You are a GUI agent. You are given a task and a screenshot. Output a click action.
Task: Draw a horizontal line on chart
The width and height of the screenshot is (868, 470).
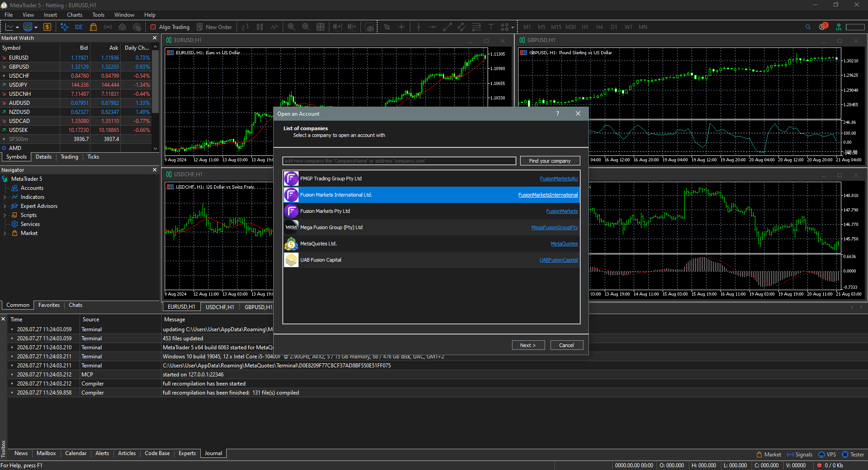(x=433, y=27)
